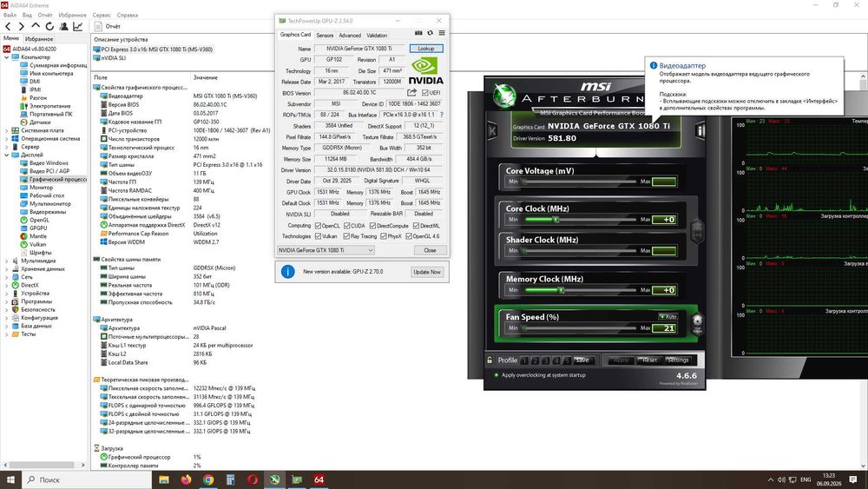This screenshot has height=489, width=868.
Task: Expand Мультимедиа tree node
Action: pos(7,261)
